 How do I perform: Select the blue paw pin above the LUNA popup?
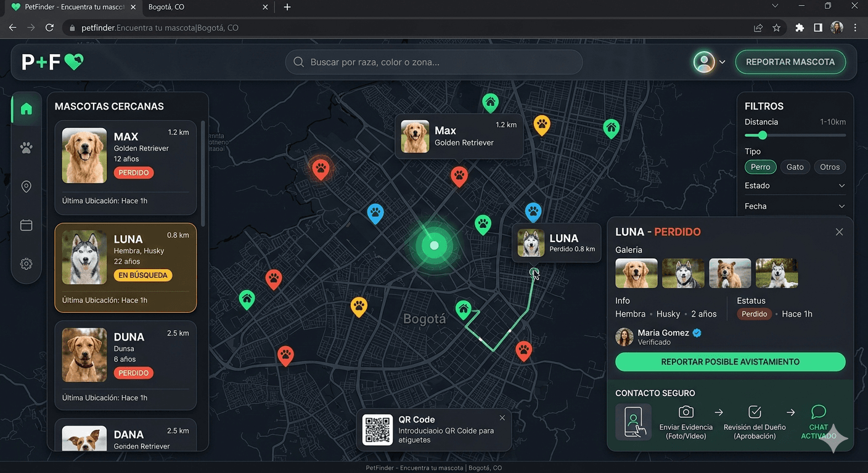pyautogui.click(x=533, y=212)
